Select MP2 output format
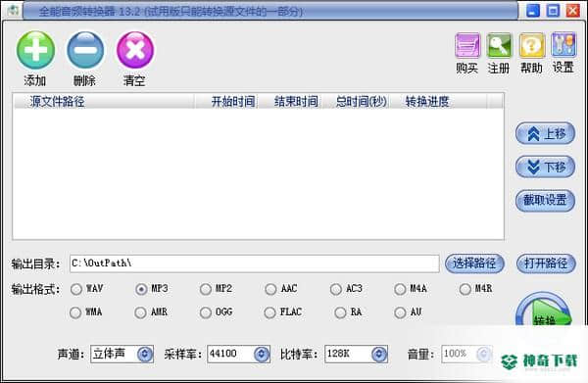 [206, 289]
